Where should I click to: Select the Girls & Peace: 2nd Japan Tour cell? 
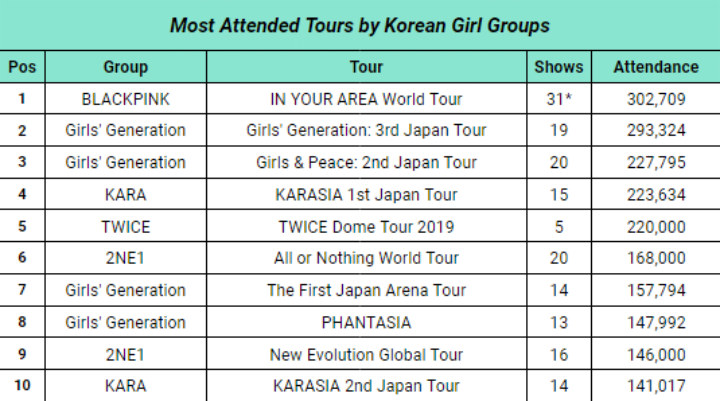click(x=366, y=163)
